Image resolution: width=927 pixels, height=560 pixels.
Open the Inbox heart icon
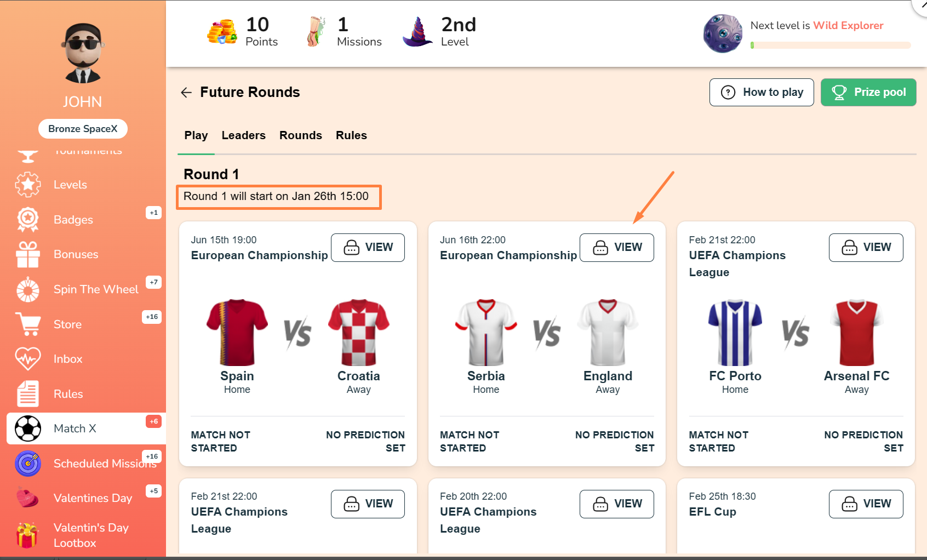pos(28,359)
